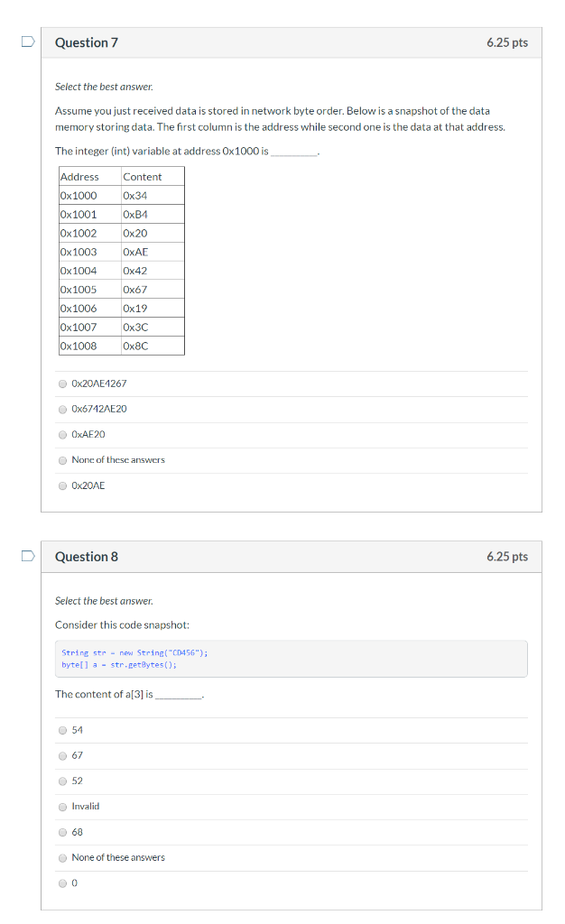Flag Question 7 for review
This screenshot has height=924, width=565.
28,40
